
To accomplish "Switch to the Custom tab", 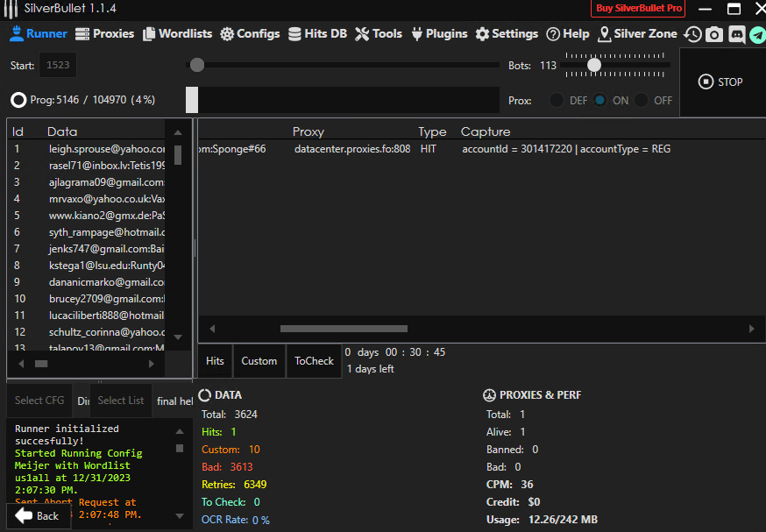I will click(259, 361).
